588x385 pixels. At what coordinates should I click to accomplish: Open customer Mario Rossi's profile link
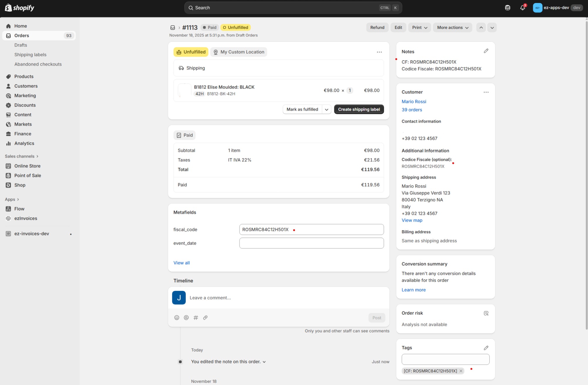click(414, 101)
